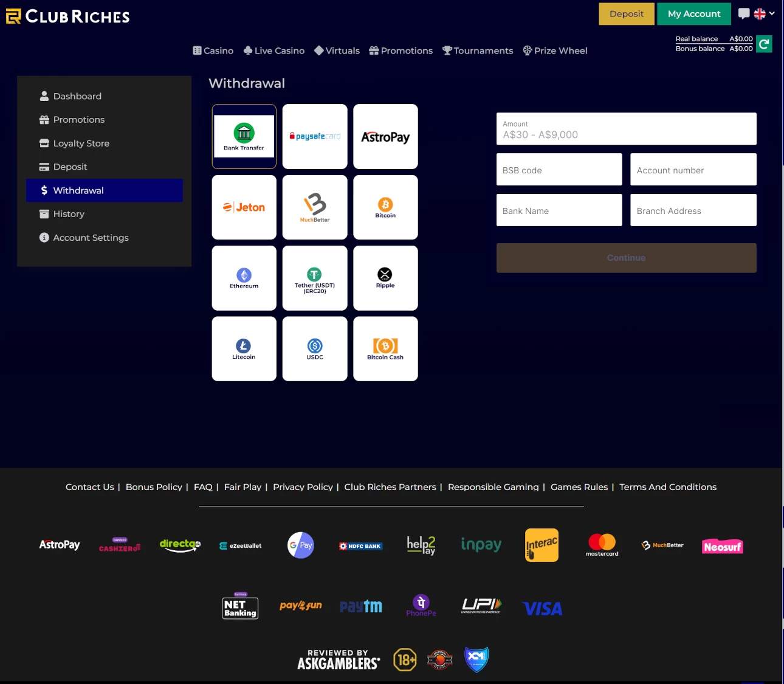Click the Branch Address field

tap(693, 210)
